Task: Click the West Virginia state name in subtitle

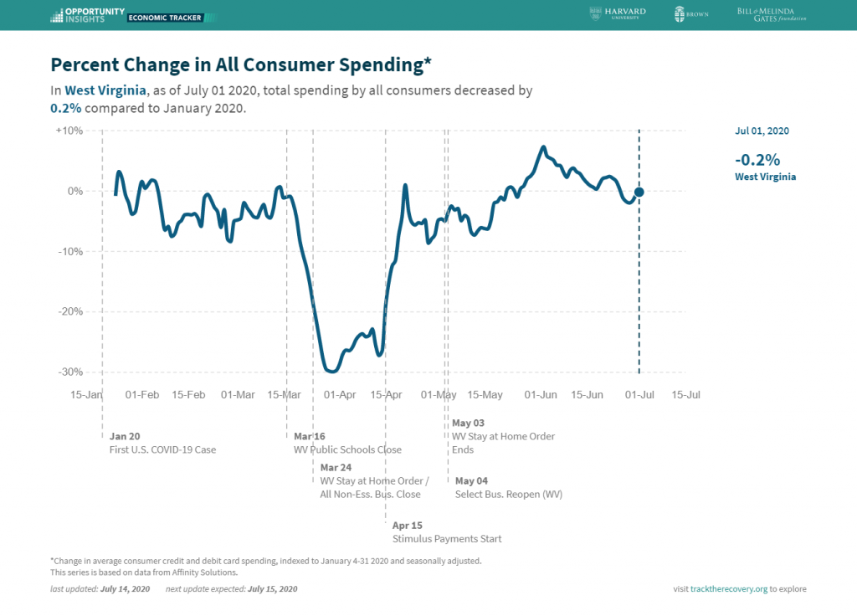Action: [x=105, y=90]
